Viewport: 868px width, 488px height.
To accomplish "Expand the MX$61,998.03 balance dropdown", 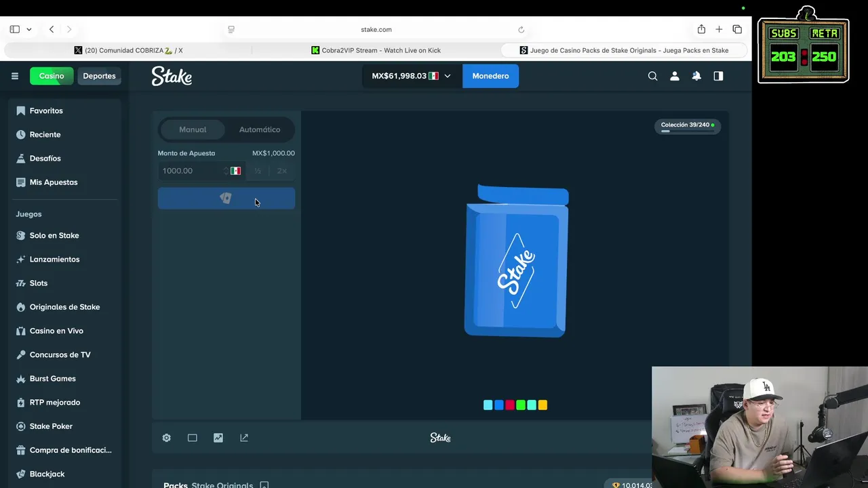I will [411, 76].
